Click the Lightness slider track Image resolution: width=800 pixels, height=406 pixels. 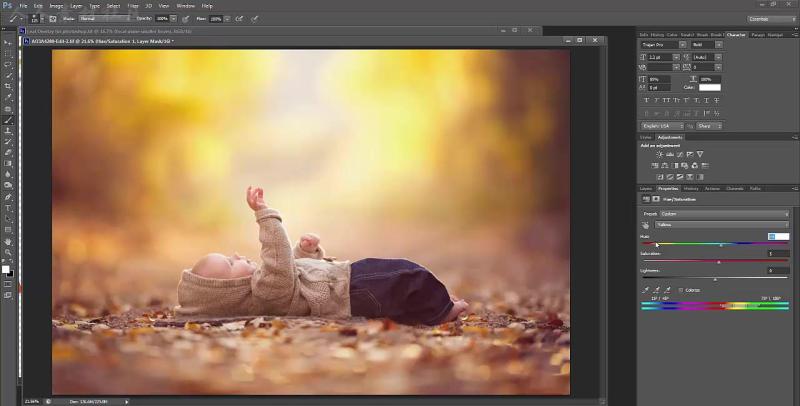[x=715, y=278]
